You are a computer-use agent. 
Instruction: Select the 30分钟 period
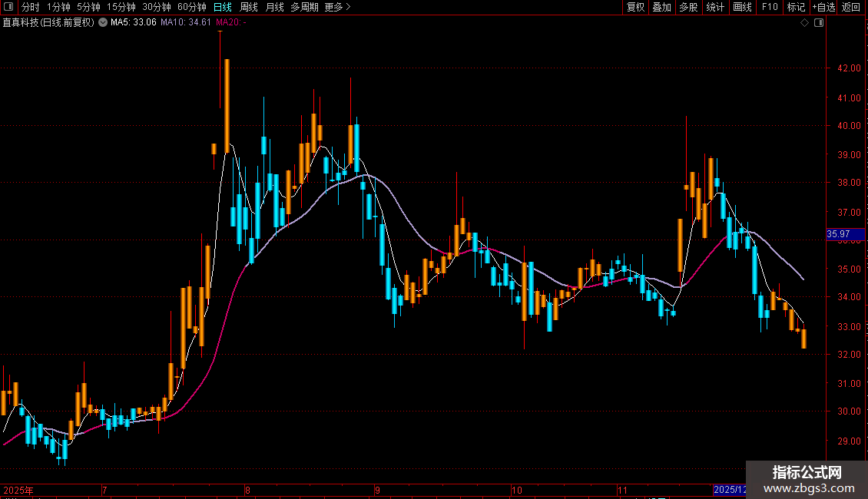click(157, 7)
